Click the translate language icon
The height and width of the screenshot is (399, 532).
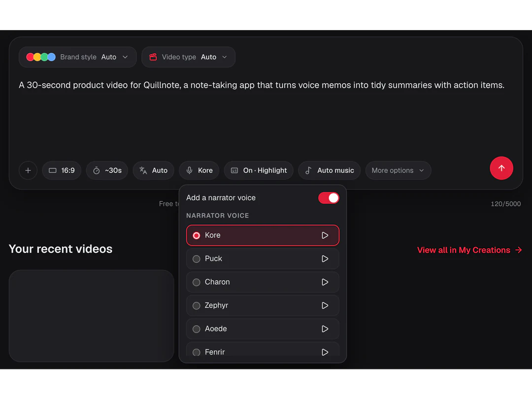click(143, 170)
